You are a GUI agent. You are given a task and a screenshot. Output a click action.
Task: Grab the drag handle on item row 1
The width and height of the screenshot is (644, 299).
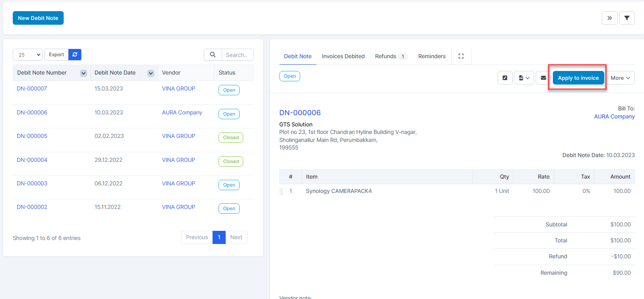click(x=281, y=191)
